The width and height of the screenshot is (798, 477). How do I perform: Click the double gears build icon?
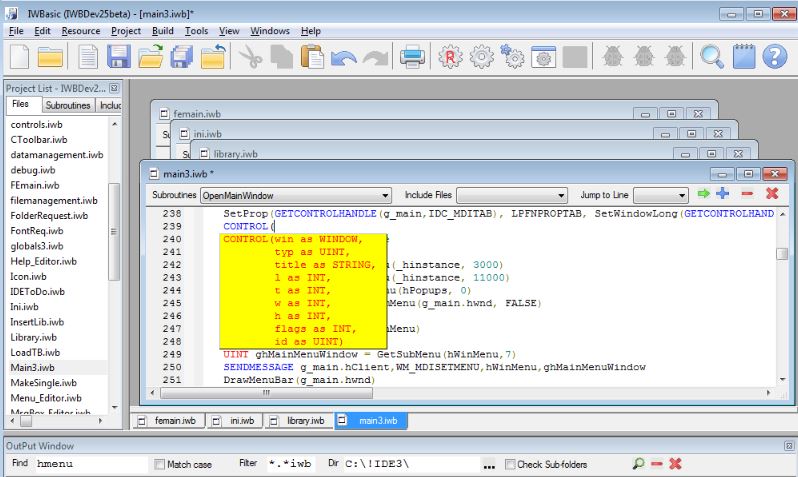pos(512,56)
